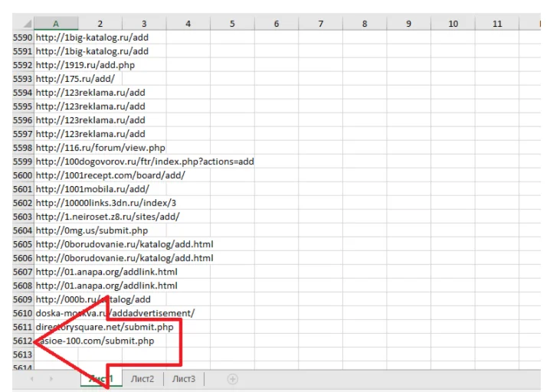Viewport: 550px width, 392px height.
Task: Go to next sheet arrow
Action: coord(51,379)
